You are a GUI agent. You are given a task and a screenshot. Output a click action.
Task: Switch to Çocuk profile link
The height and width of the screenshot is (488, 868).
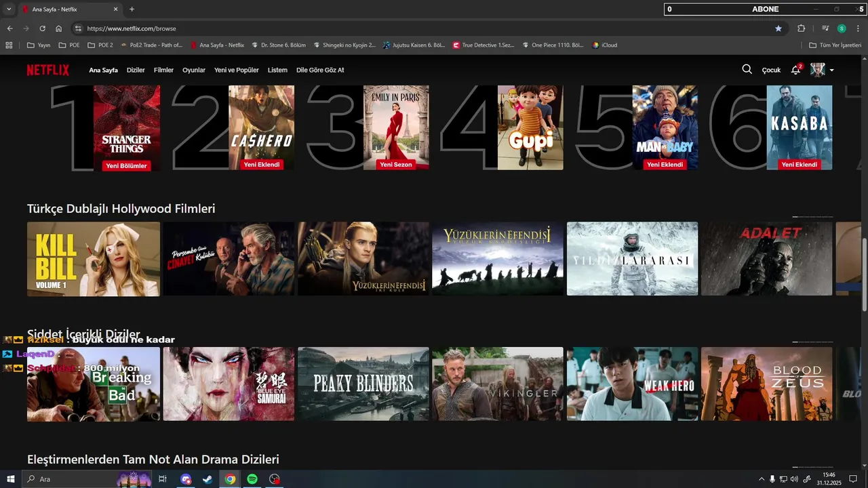click(771, 70)
